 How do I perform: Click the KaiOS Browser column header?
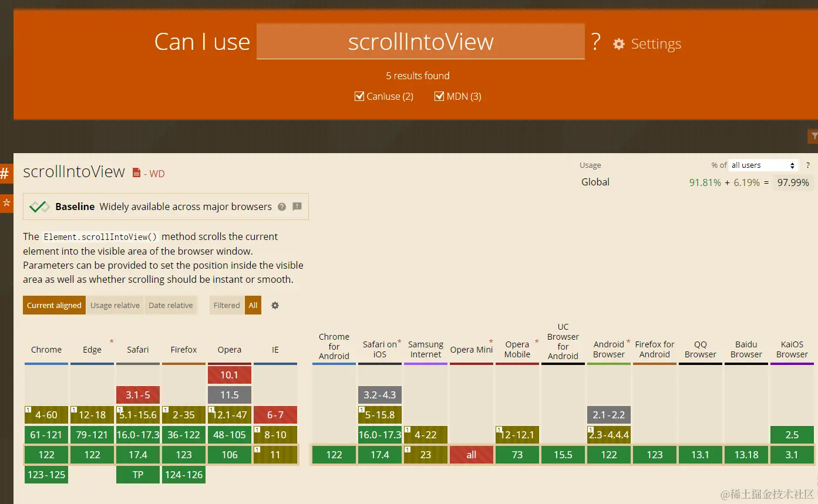pyautogui.click(x=792, y=349)
